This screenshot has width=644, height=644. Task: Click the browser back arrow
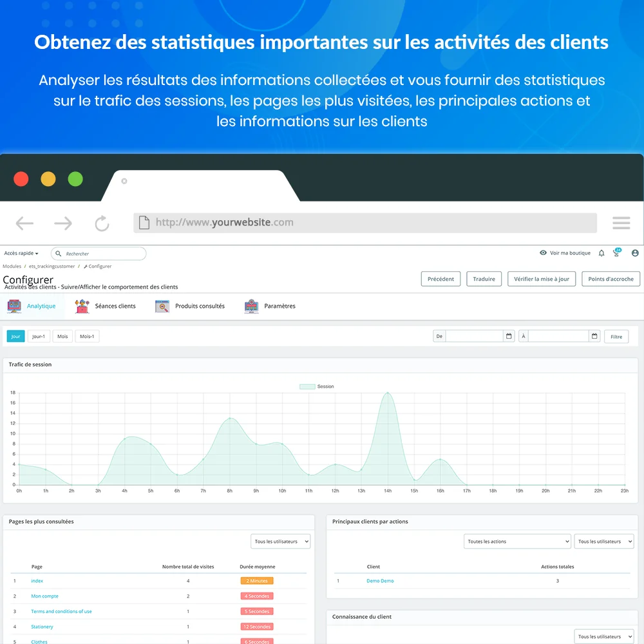[24, 223]
